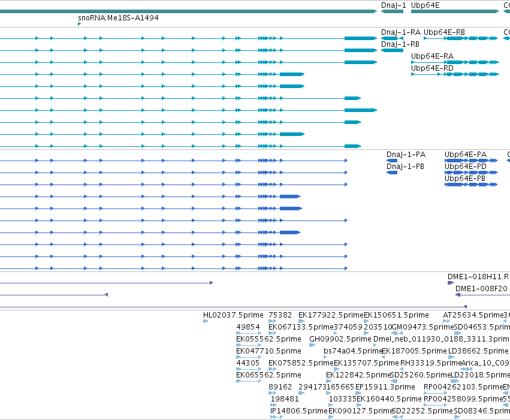Open the EK187005.5prime EST label

pyautogui.click(x=414, y=351)
